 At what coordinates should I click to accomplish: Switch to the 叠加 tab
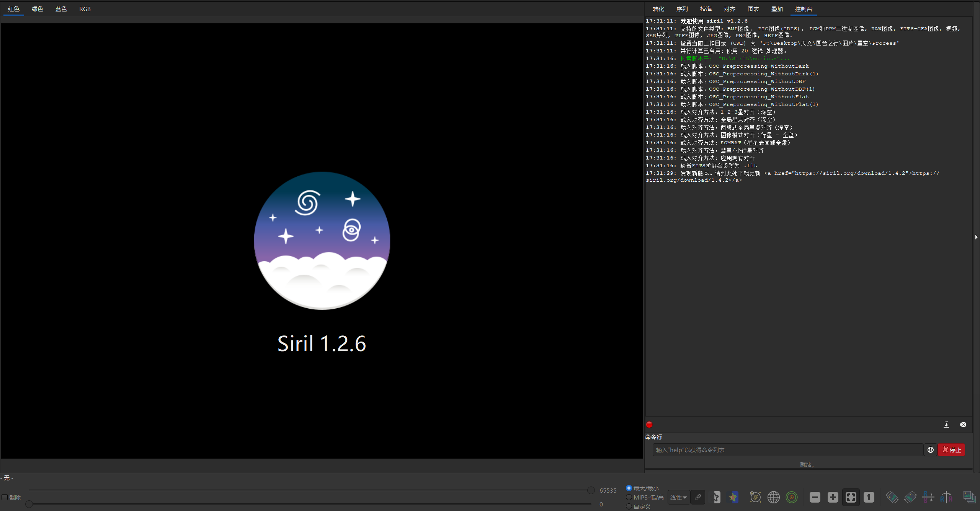coord(777,9)
